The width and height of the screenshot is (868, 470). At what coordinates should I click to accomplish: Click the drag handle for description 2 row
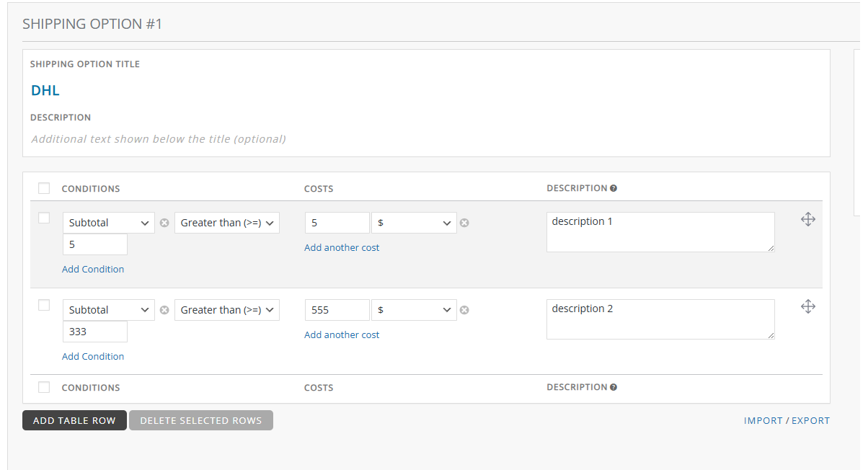coord(807,307)
